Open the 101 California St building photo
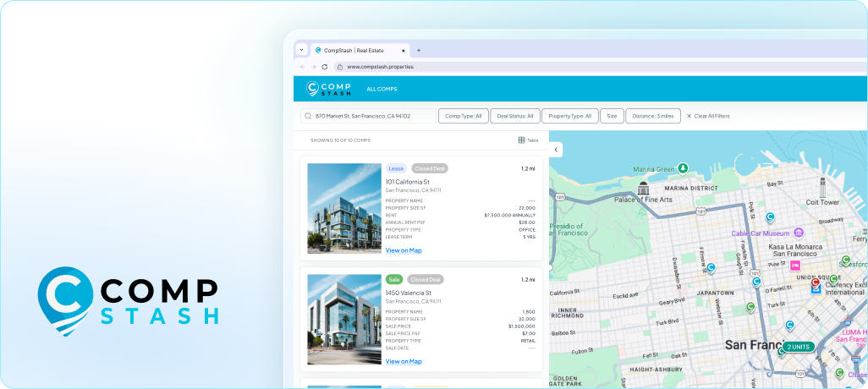The width and height of the screenshot is (868, 389). (x=344, y=208)
